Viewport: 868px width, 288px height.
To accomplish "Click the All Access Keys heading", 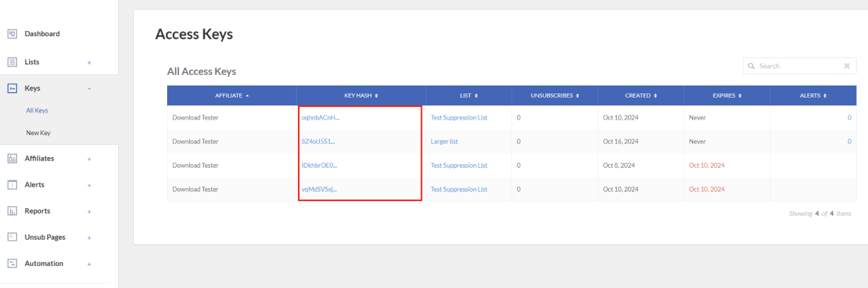I will click(202, 71).
